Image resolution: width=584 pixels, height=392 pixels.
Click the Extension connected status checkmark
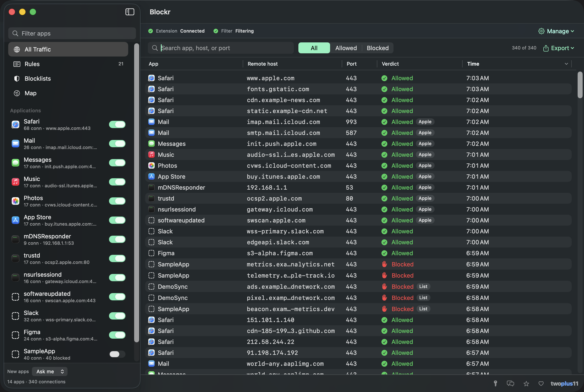151,31
